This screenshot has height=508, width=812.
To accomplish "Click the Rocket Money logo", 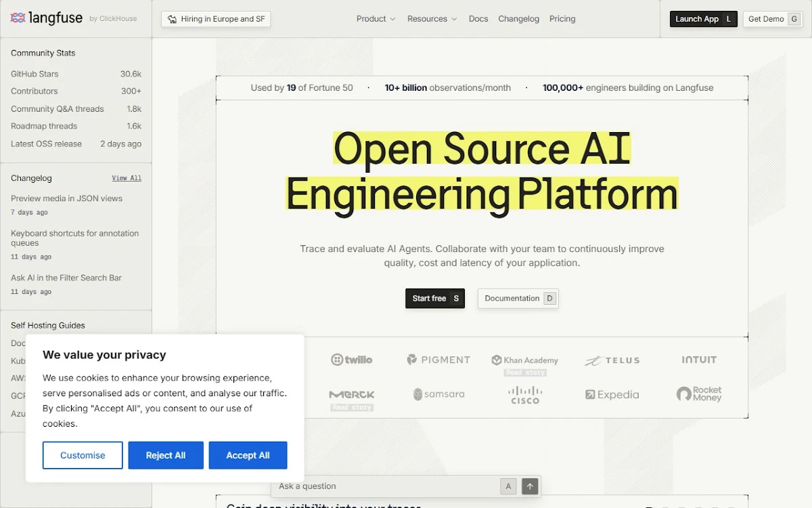I will coord(699,394).
